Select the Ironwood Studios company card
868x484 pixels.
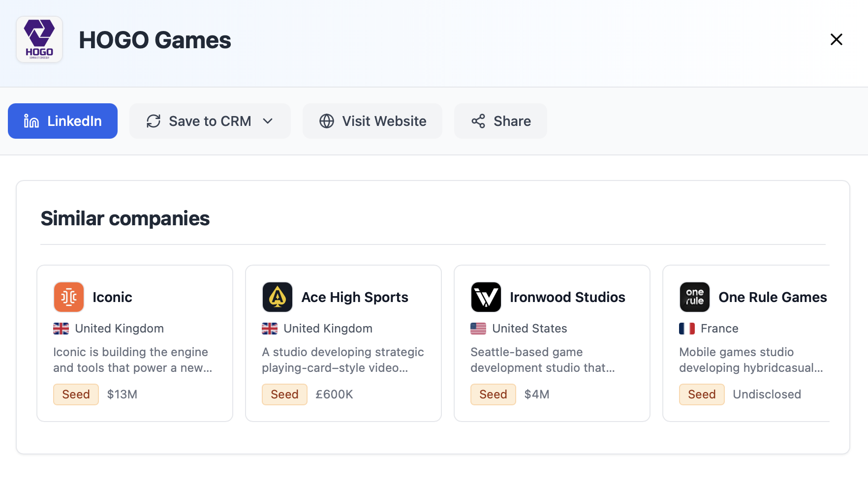point(552,343)
